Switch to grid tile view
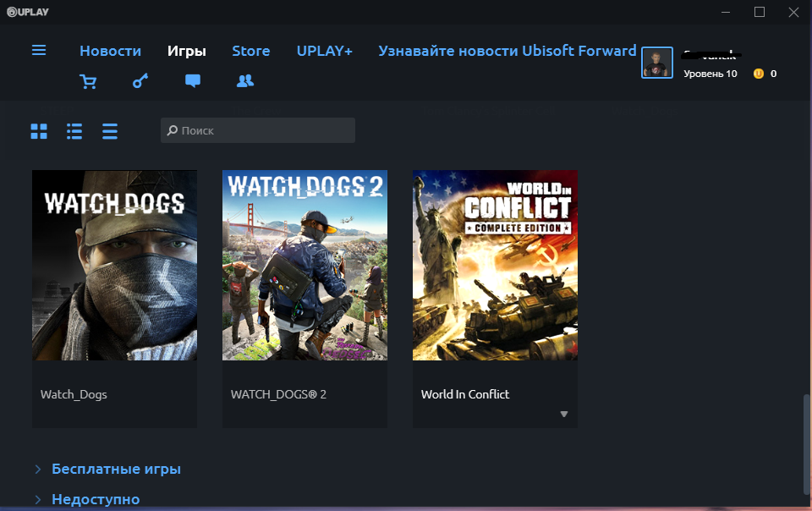Image resolution: width=812 pixels, height=511 pixels. click(x=39, y=131)
